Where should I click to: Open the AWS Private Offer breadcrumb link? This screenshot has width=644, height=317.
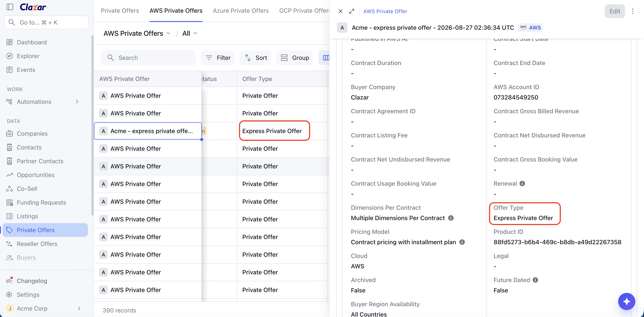pyautogui.click(x=385, y=11)
